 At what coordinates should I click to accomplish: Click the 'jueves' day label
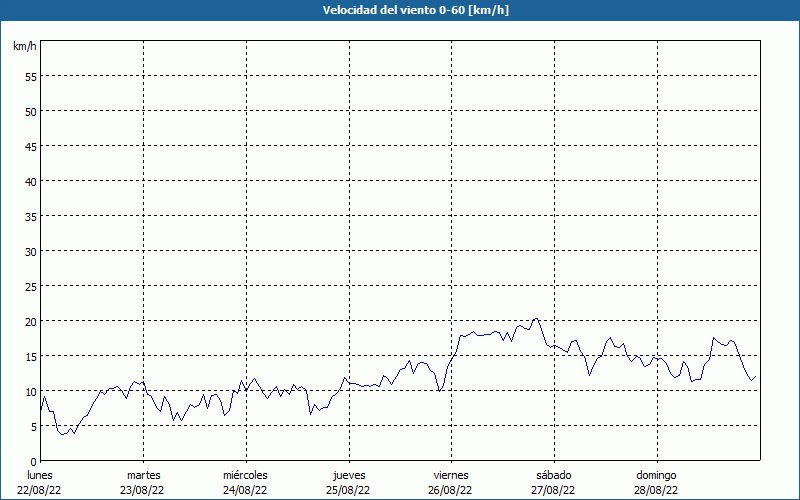pos(349,476)
